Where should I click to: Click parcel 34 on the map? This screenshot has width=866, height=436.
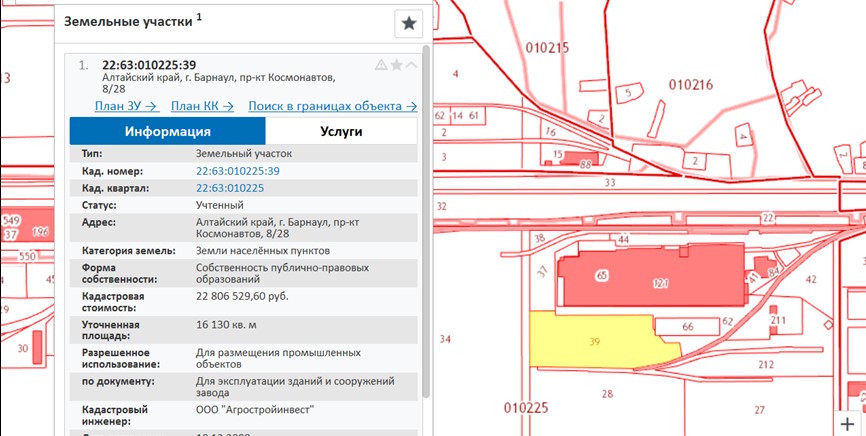point(445,339)
